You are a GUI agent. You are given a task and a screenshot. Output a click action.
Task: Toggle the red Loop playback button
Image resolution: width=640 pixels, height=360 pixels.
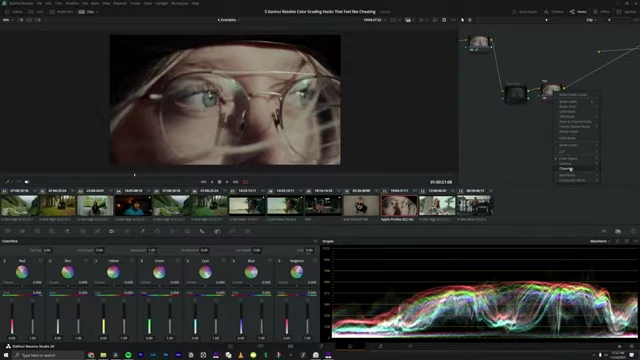(x=245, y=182)
